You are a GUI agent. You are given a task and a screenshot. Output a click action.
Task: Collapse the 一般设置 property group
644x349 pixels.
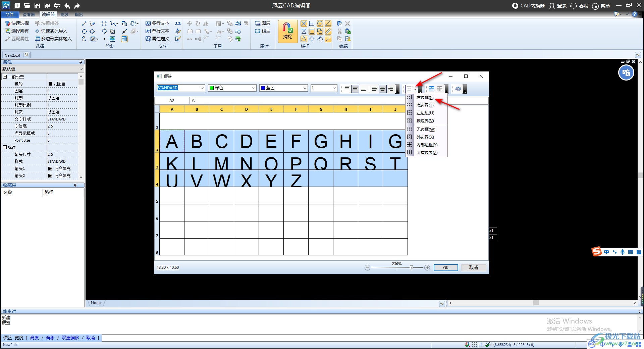point(5,77)
